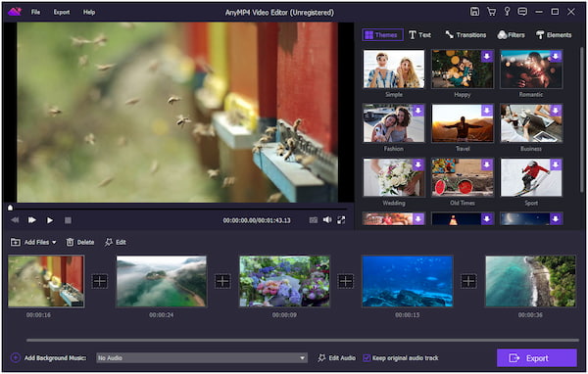This screenshot has width=588, height=374.
Task: Switch to the Text tab
Action: [420, 35]
